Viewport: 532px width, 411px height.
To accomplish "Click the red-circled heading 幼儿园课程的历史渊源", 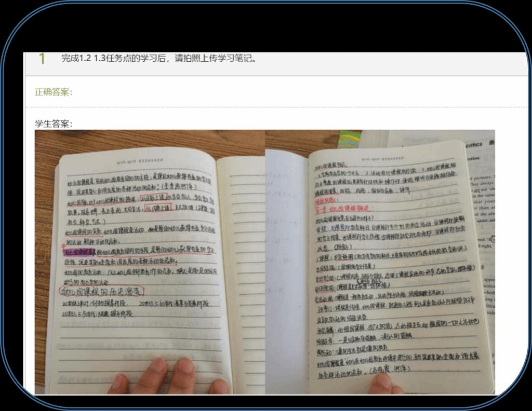I will coord(101,290).
